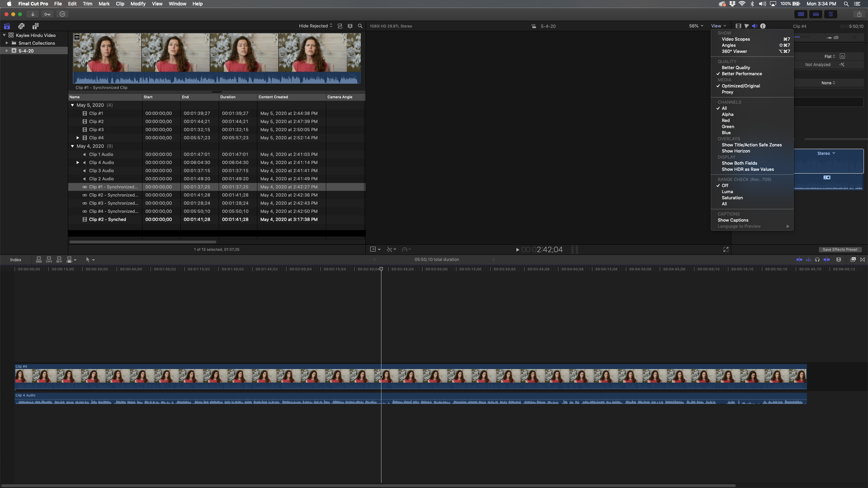Open the Modify menu
The width and height of the screenshot is (868, 488).
point(138,4)
